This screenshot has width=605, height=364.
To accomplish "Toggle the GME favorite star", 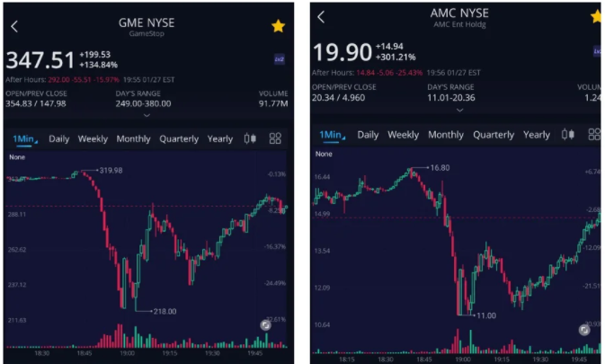I will (278, 26).
